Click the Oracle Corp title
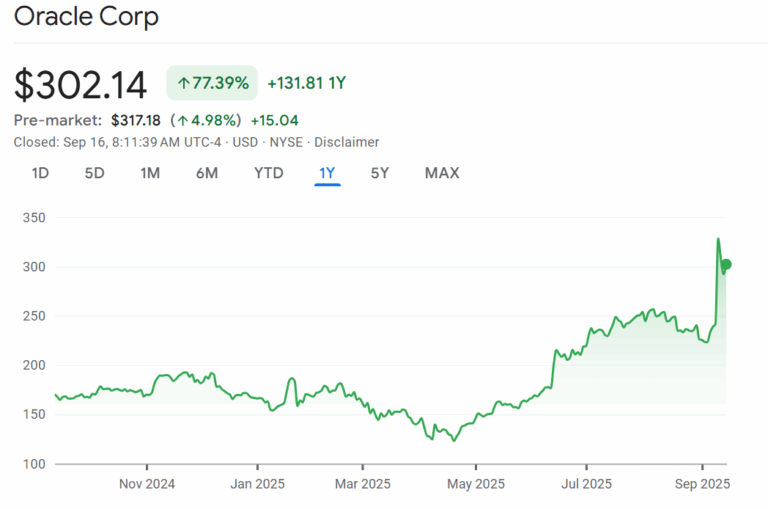This screenshot has height=509, width=768. (86, 16)
